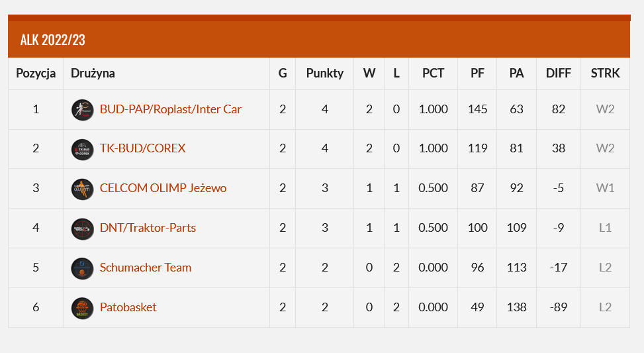Click the PF column header
The width and height of the screenshot is (644, 353).
point(477,73)
